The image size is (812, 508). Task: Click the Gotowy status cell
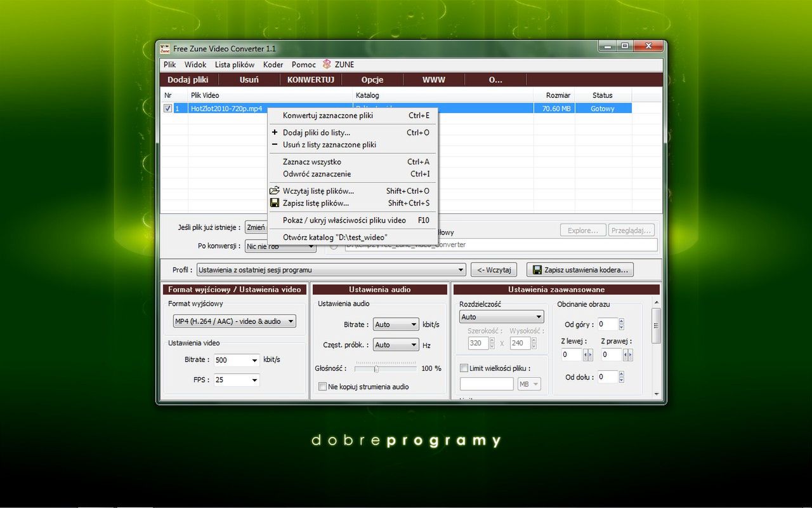point(603,109)
